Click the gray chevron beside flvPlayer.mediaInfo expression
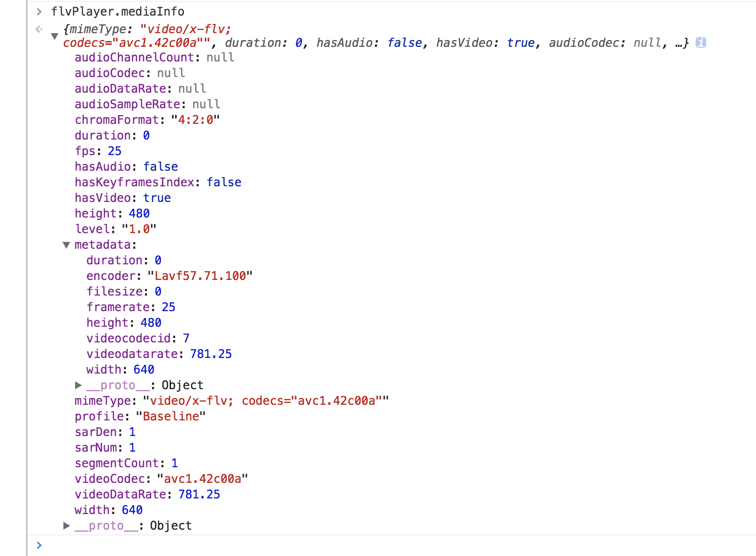The width and height of the screenshot is (756, 556). 39,11
